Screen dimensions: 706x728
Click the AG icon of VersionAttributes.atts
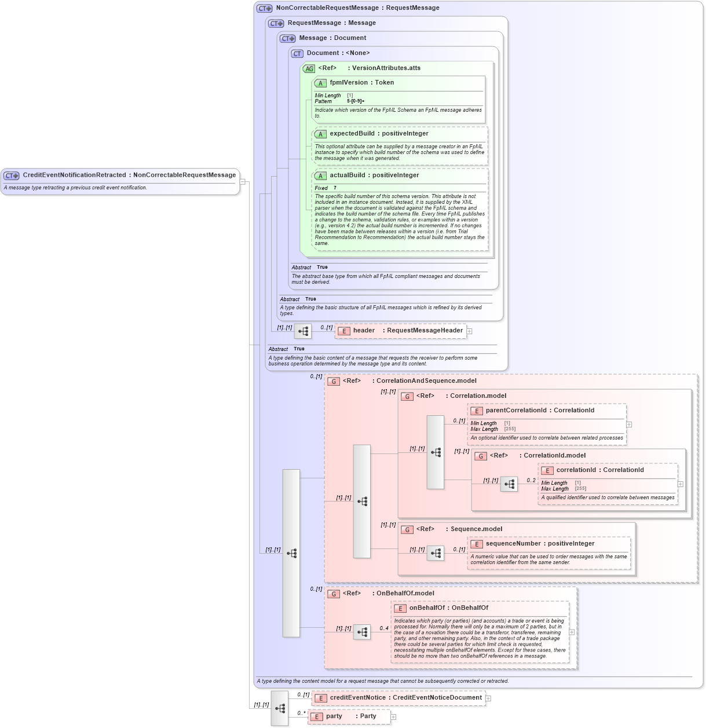click(308, 68)
